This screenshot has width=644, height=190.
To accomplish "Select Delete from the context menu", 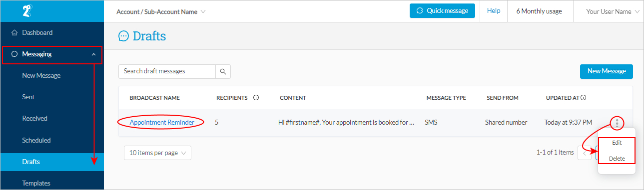I will pyautogui.click(x=617, y=159).
